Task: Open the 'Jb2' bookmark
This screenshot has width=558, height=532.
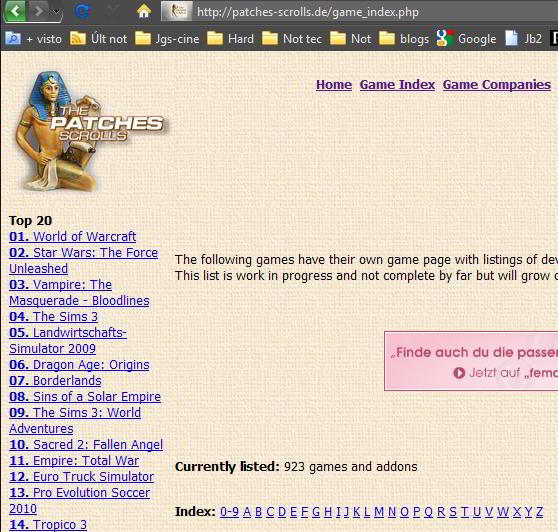Action: click(x=523, y=38)
